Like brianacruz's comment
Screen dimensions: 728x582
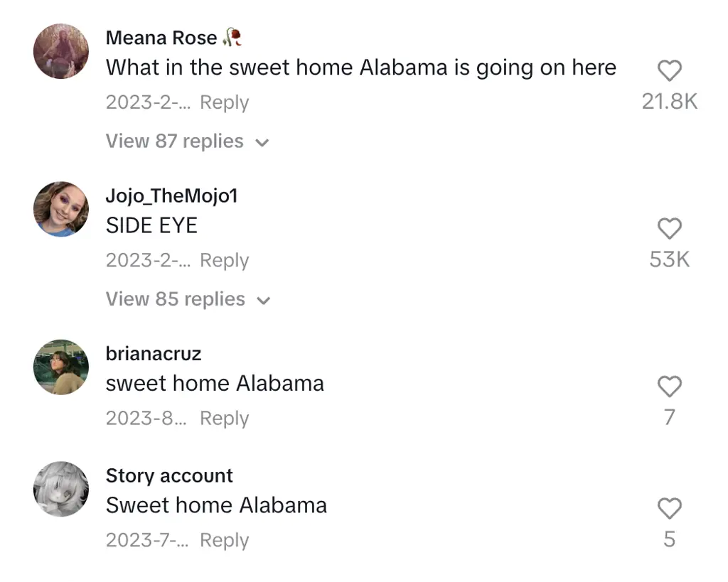tap(669, 387)
